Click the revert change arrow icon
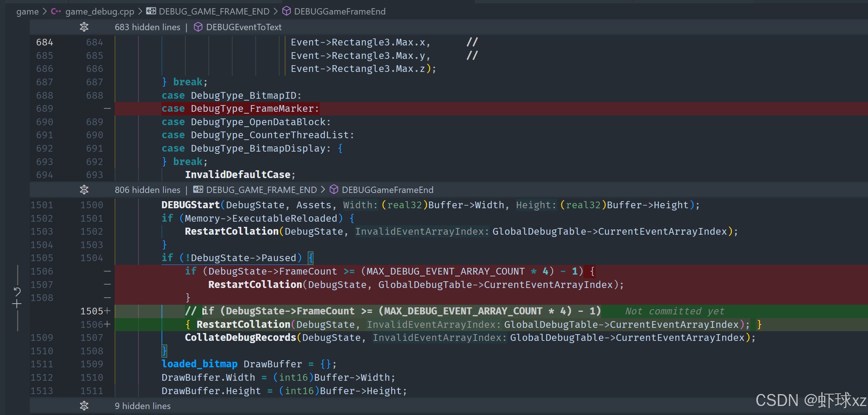 point(17,291)
